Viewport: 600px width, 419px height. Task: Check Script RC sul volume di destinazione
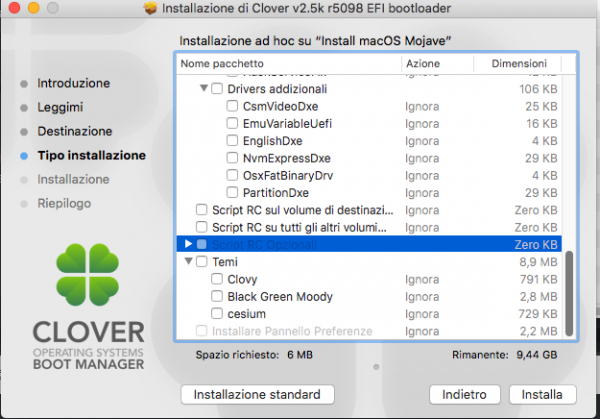pos(202,210)
